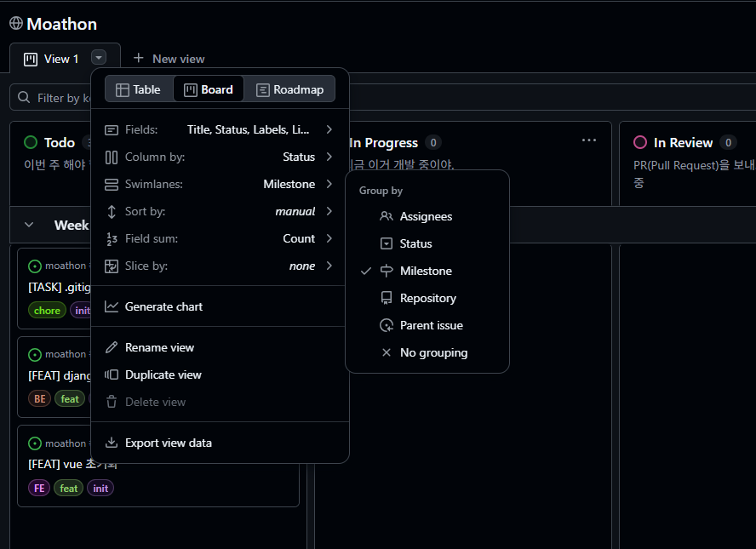Add a New view
Screen dimensions: 756x549
coord(169,59)
